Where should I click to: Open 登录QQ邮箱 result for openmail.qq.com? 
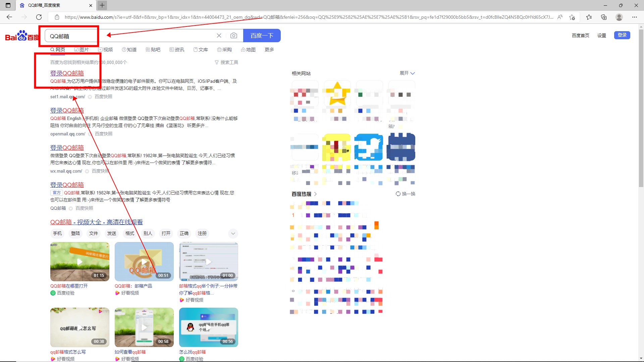point(67,110)
